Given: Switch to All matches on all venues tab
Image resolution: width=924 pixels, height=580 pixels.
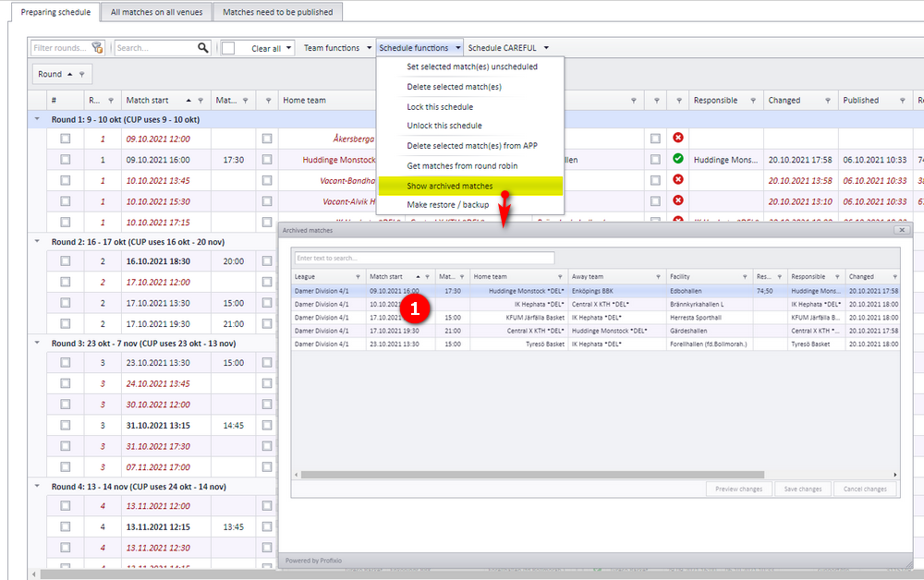Looking at the screenshot, I should pos(157,12).
